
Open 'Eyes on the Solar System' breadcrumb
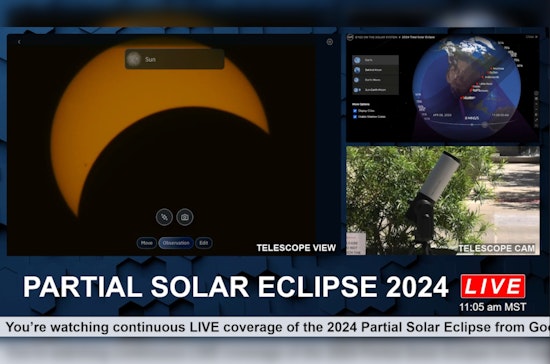pos(376,37)
